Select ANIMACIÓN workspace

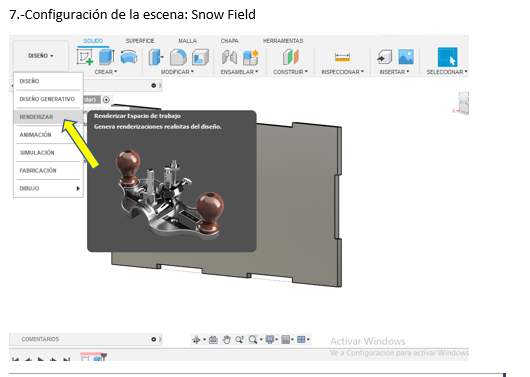[x=48, y=135]
